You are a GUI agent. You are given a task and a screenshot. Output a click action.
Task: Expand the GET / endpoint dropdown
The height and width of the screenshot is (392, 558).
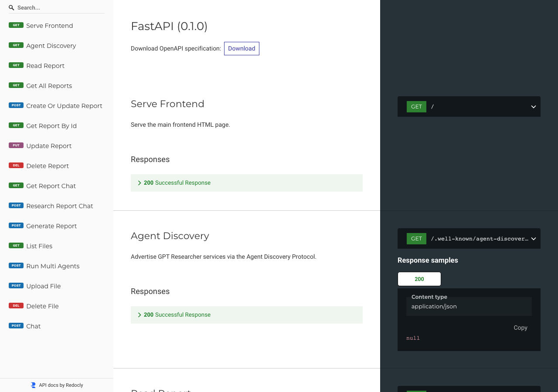pos(469,107)
